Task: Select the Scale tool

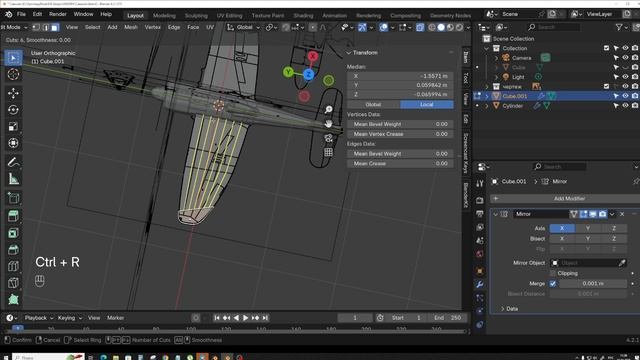Action: tap(13, 126)
